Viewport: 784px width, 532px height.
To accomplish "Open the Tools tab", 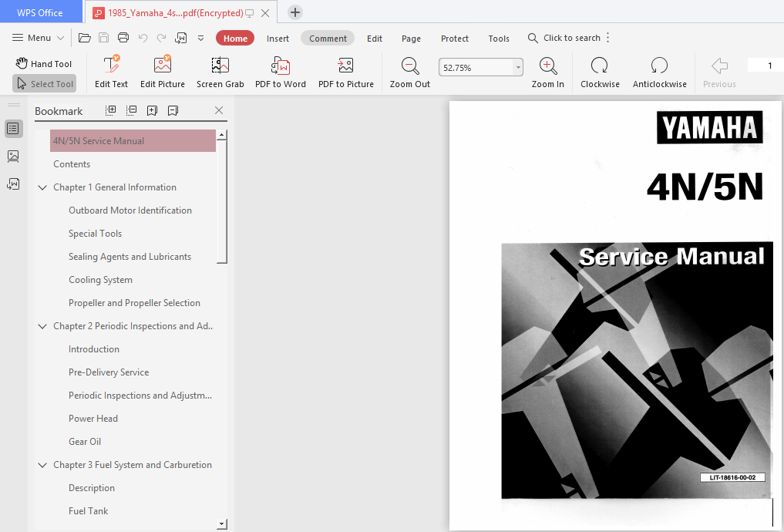I will (x=499, y=39).
